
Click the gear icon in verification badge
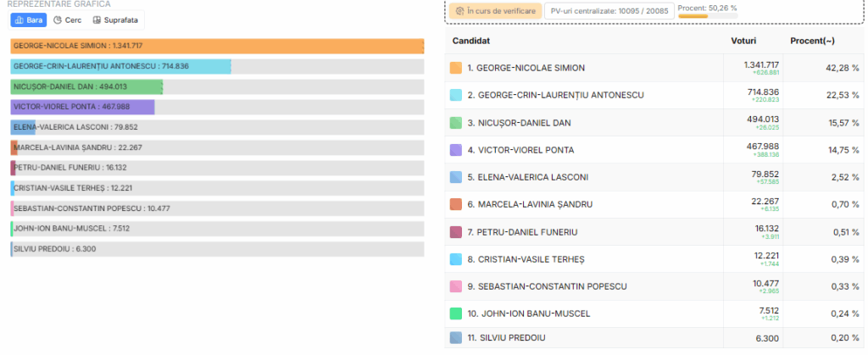[x=459, y=11]
